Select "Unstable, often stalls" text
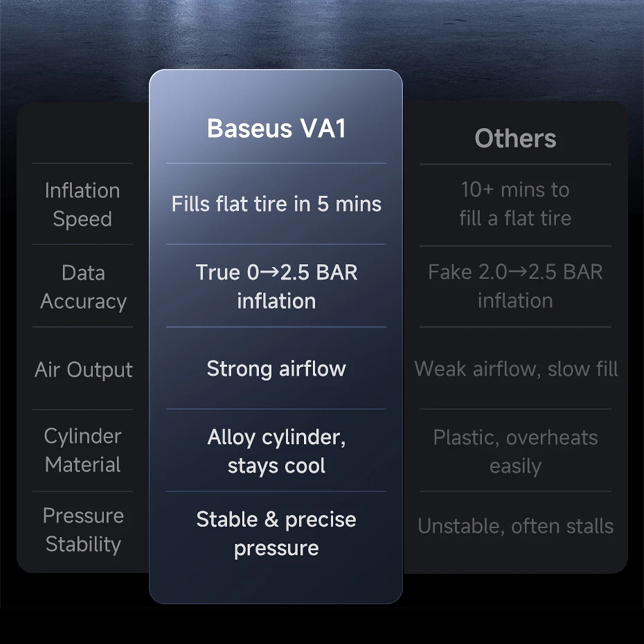The height and width of the screenshot is (644, 644). point(515,526)
